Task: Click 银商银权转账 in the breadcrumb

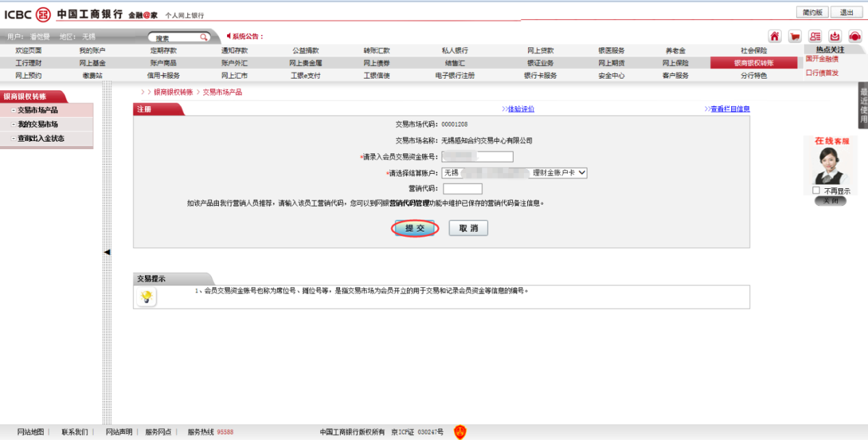Action: coord(173,92)
